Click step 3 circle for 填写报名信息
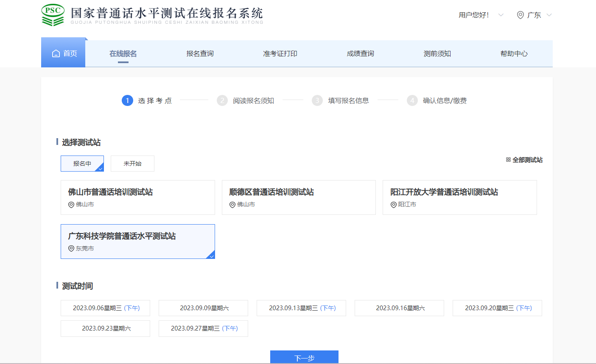The image size is (596, 364). tap(317, 100)
